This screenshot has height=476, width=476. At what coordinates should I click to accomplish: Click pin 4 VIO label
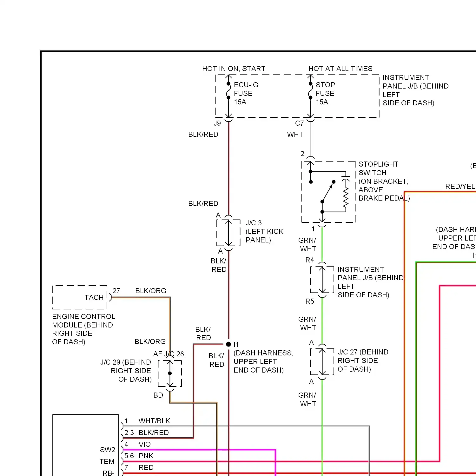(137, 444)
